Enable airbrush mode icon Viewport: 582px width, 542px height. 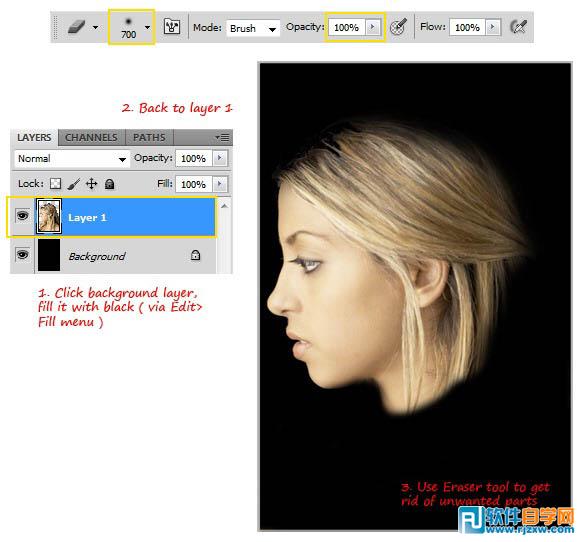518,27
